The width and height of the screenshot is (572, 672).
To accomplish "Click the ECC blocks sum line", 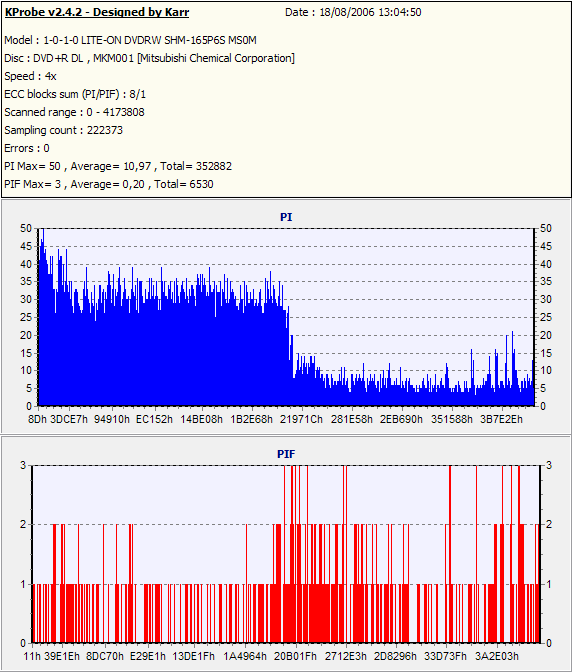I will (x=75, y=94).
